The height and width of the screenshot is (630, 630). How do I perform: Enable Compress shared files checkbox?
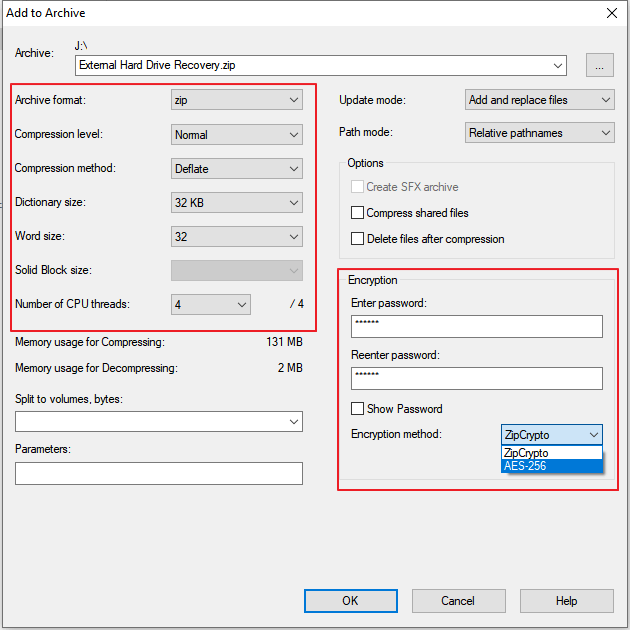pos(358,213)
